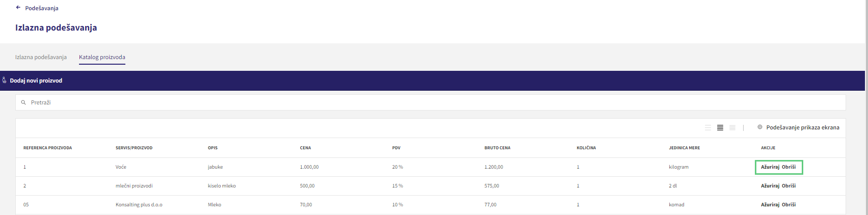Open the Katalog proizvoda tab
This screenshot has height=215, width=868.
click(102, 57)
